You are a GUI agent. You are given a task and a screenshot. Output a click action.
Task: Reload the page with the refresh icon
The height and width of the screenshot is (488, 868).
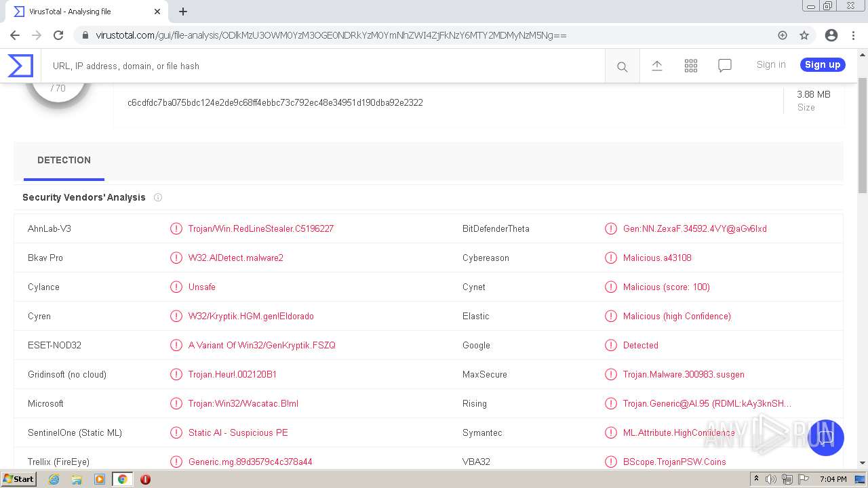click(x=58, y=35)
